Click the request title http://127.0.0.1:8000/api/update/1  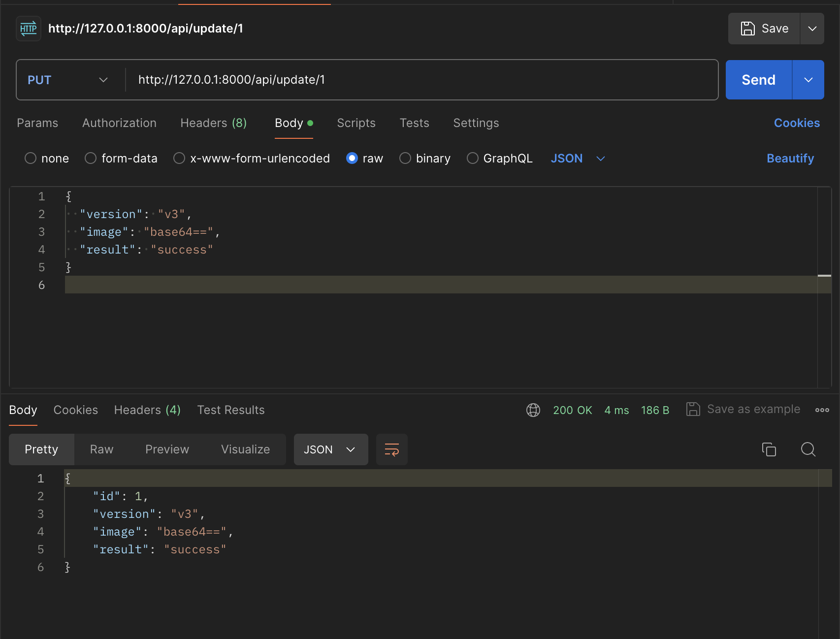point(146,29)
